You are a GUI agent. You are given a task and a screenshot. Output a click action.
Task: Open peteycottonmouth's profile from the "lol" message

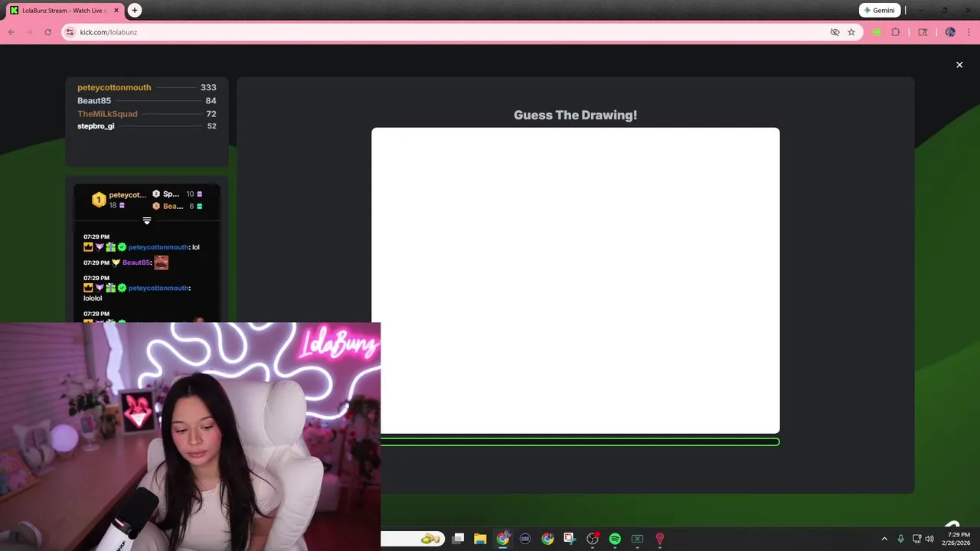pyautogui.click(x=158, y=247)
